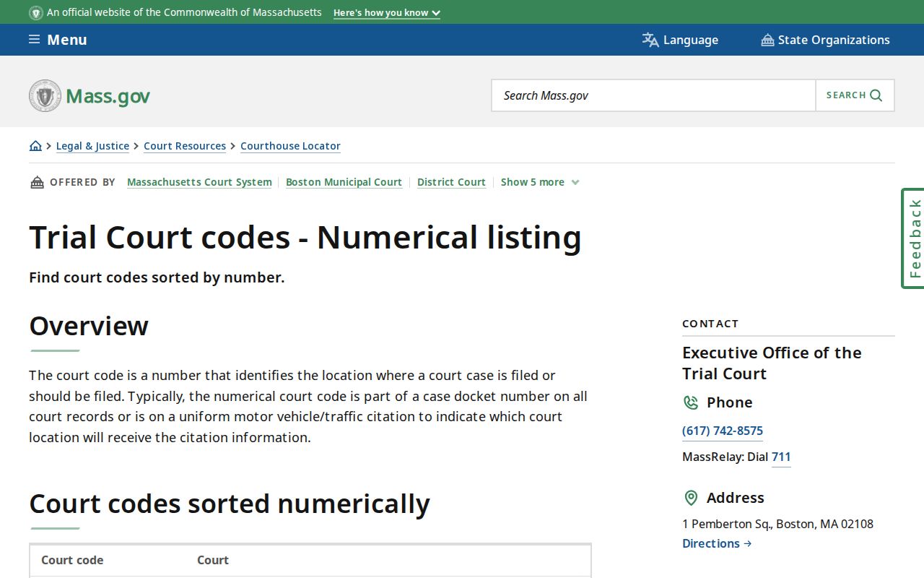Expand Show 5 more organizations
This screenshot has height=578, width=924.
(x=540, y=182)
